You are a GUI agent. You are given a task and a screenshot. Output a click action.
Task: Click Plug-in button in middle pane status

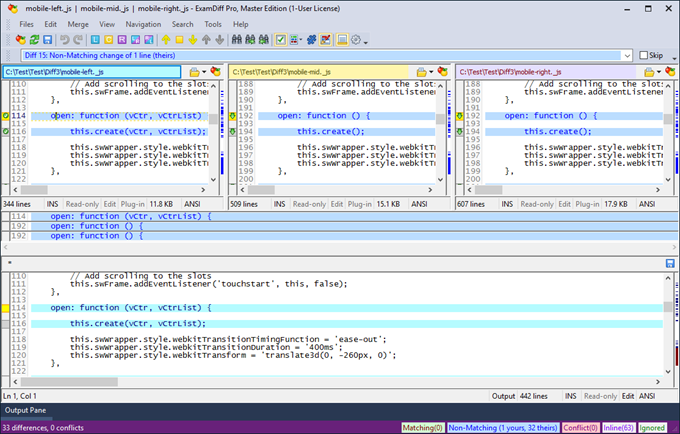360,203
